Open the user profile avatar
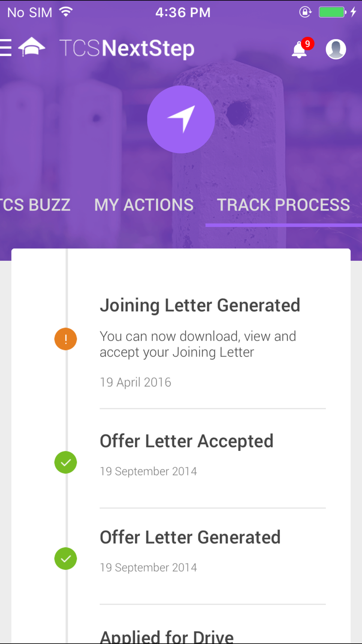 336,49
